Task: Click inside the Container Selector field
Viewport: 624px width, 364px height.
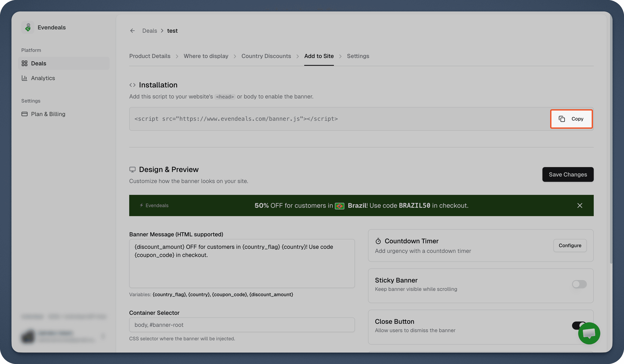Action: [242, 325]
